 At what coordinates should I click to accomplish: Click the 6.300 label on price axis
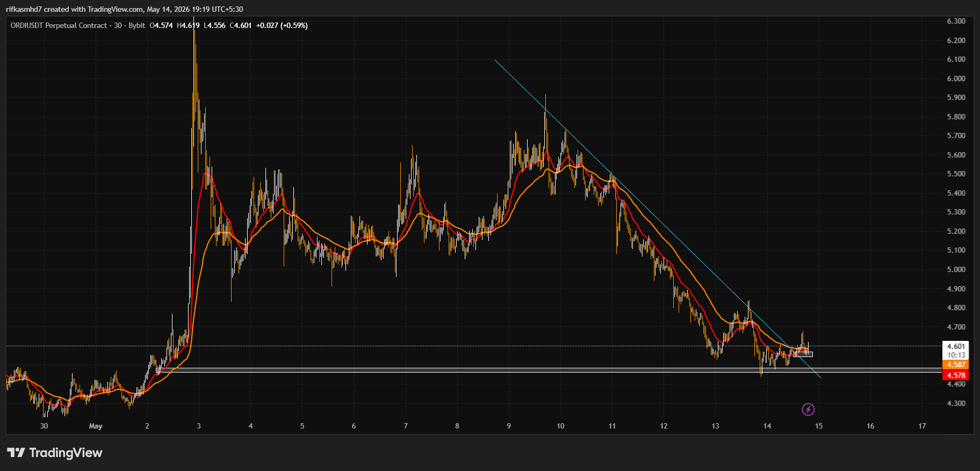[956, 21]
